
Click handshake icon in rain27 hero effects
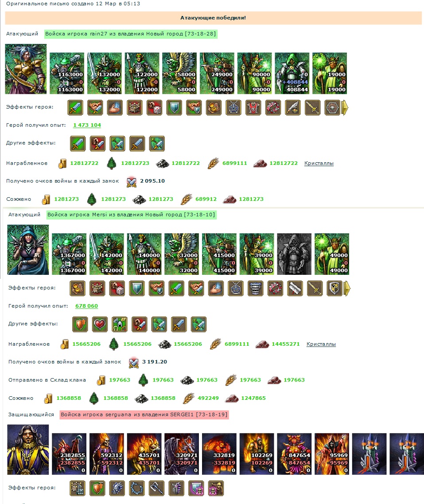[95, 108]
